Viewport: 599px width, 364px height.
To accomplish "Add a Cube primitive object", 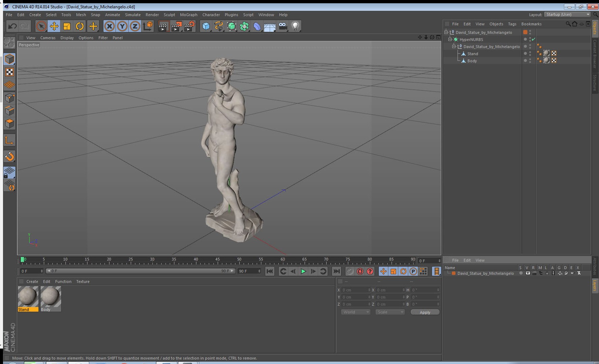I will pyautogui.click(x=206, y=26).
